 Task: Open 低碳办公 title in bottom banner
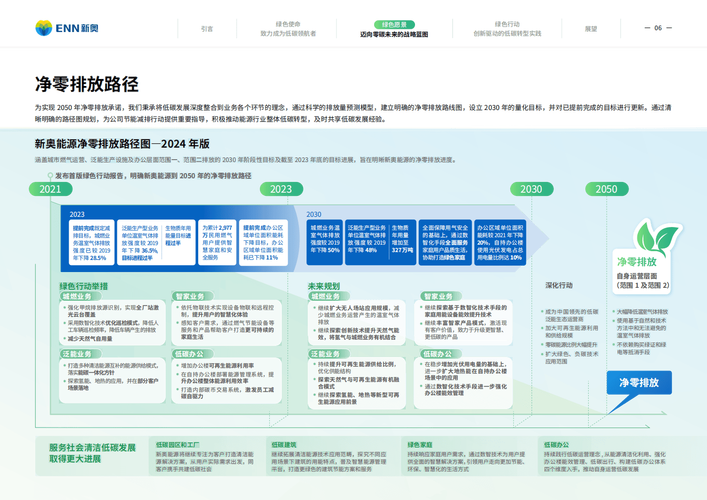click(x=556, y=445)
